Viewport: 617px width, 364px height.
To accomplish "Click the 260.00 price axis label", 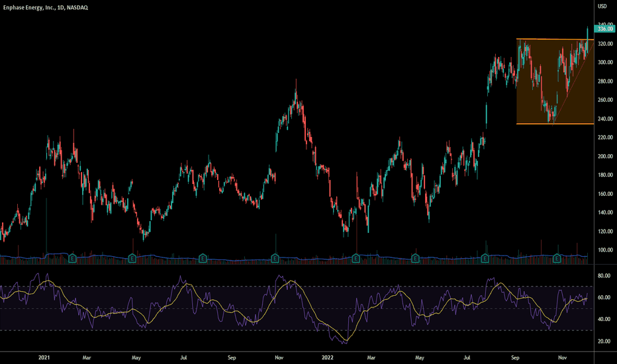I will pyautogui.click(x=605, y=100).
